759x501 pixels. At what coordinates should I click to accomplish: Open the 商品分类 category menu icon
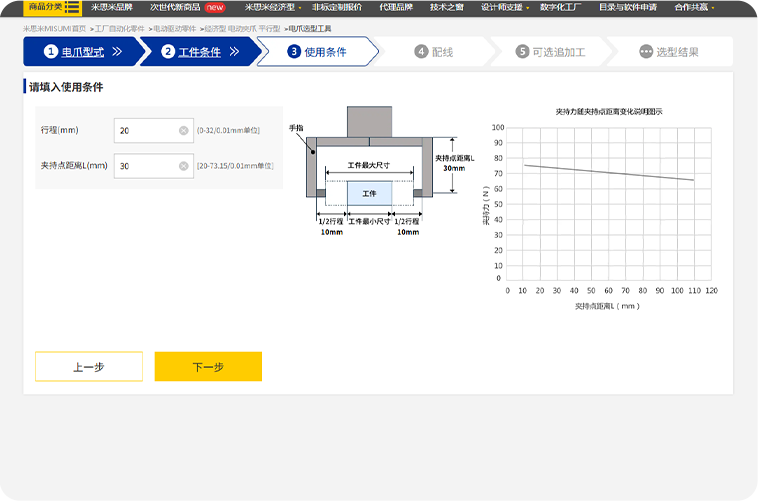(x=72, y=7)
